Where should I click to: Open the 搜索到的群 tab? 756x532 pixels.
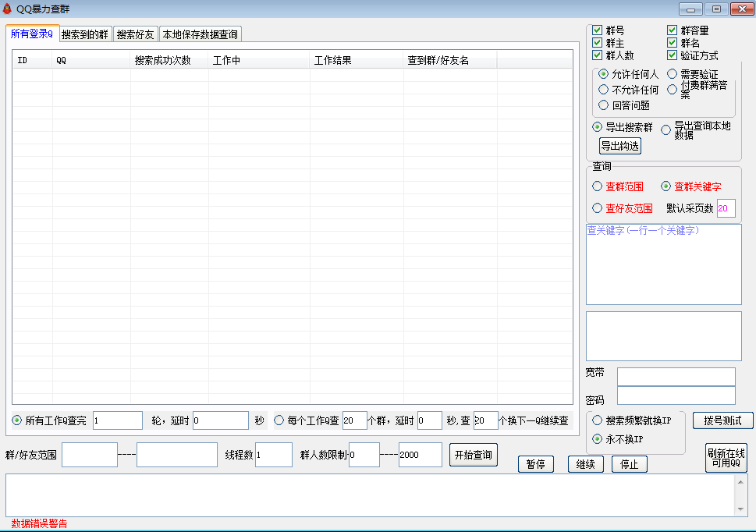85,34
